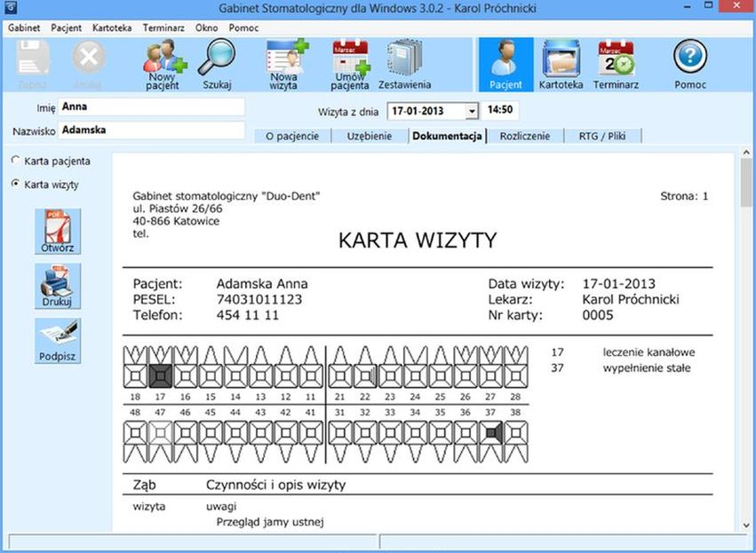Open Zestawienia reports icon
This screenshot has height=553, width=756.
coord(404,60)
